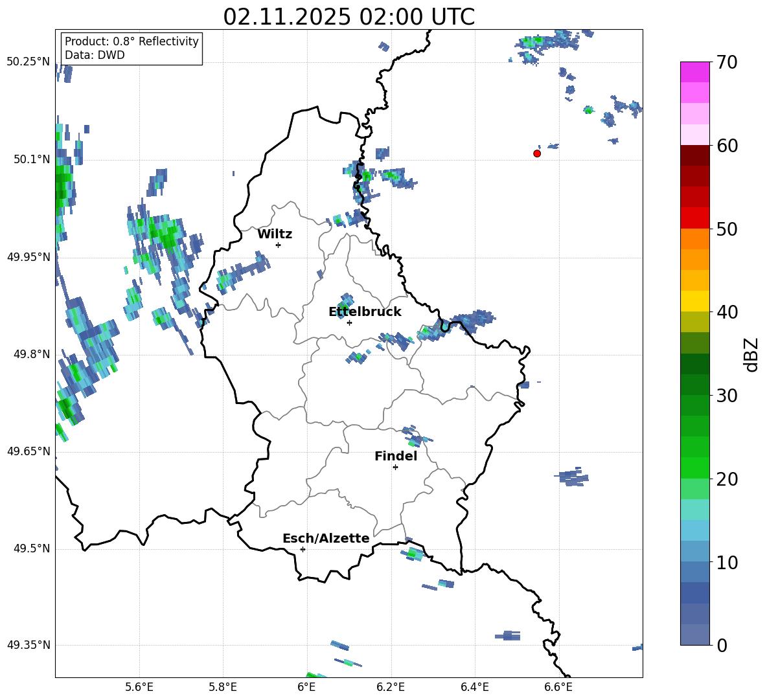Click the 5.8°E longitude label
The image size is (767, 700).
223,687
